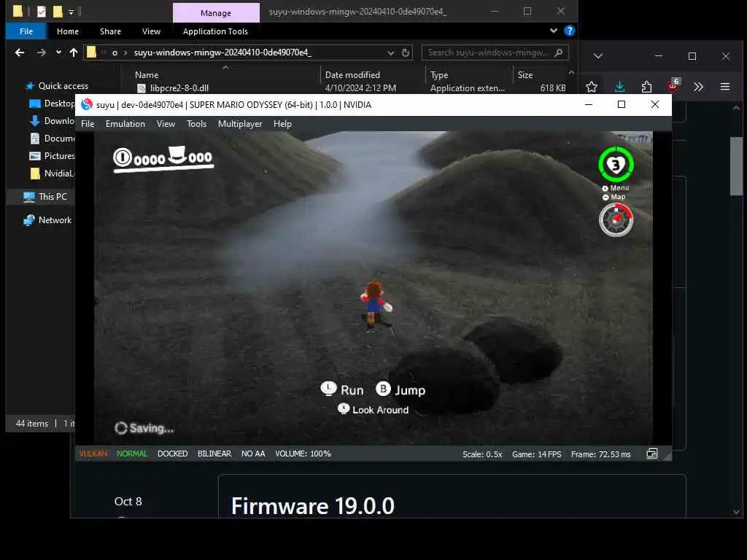Image resolution: width=747 pixels, height=560 pixels.
Task: Click the suyu logo icon in title bar
Action: click(x=86, y=105)
